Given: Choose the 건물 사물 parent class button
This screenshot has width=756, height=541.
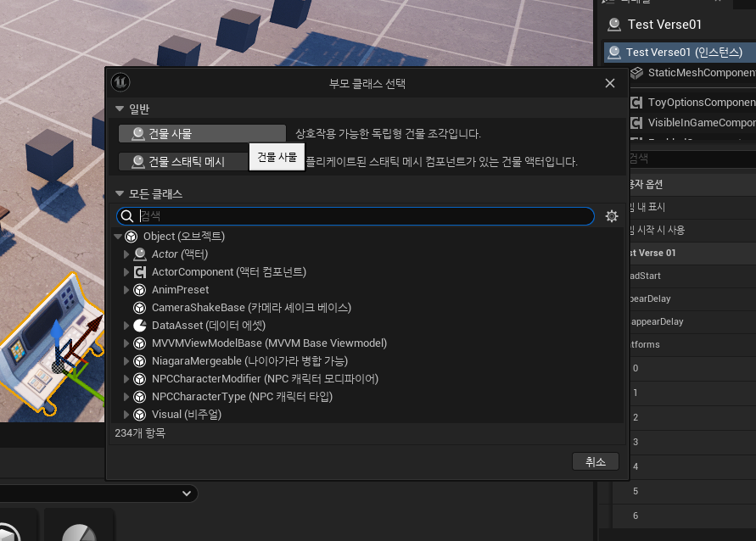Looking at the screenshot, I should [202, 133].
